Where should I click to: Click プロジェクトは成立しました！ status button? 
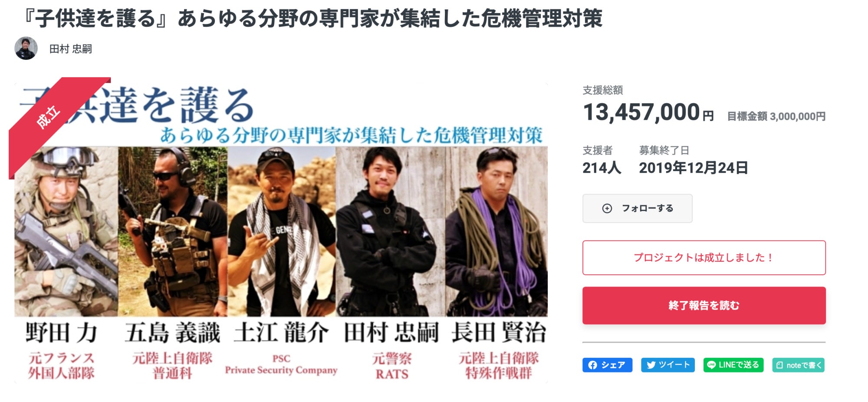pyautogui.click(x=704, y=257)
